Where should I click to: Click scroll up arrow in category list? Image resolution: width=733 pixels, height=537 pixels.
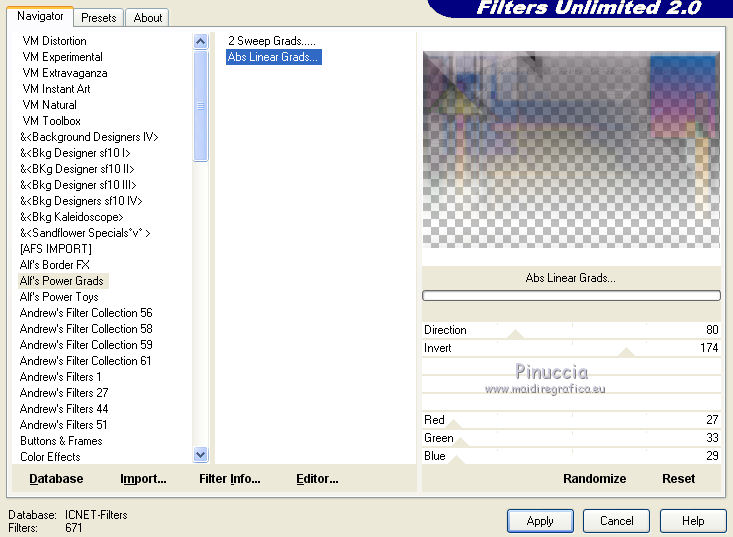[201, 42]
